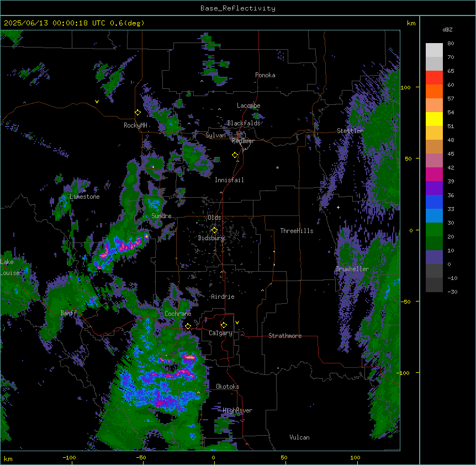Click the km unit label at bottom left
Screen dimensions: 476x465
[x=8, y=459]
